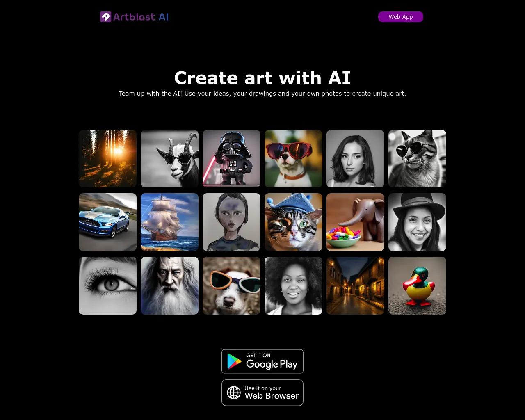Open the forest sunset thumbnail
The image size is (525, 420).
coord(107,159)
